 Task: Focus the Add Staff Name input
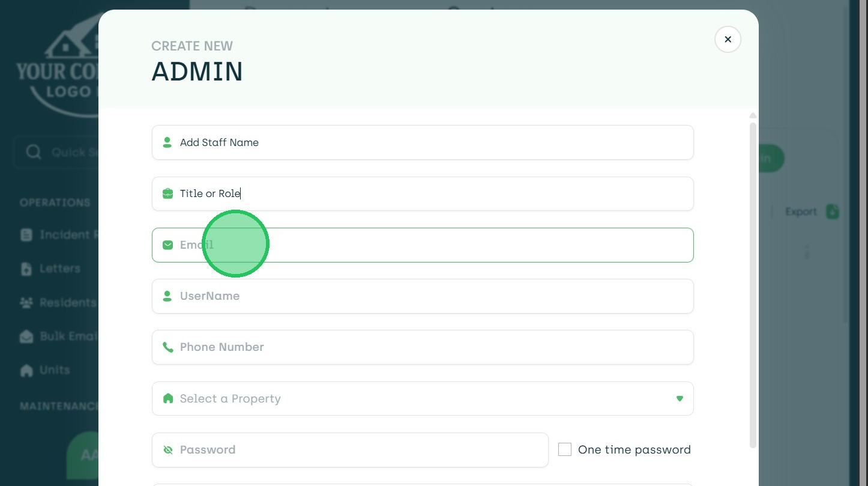pyautogui.click(x=432, y=142)
